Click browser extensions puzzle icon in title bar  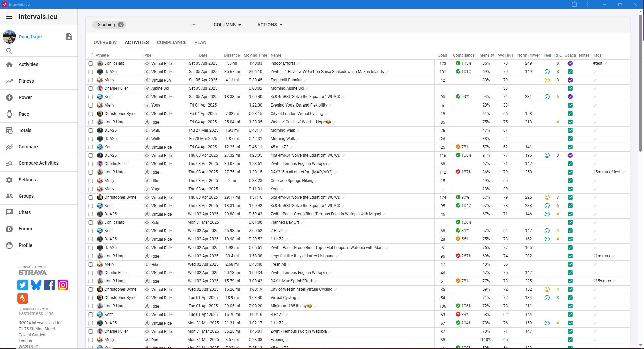[574, 4]
